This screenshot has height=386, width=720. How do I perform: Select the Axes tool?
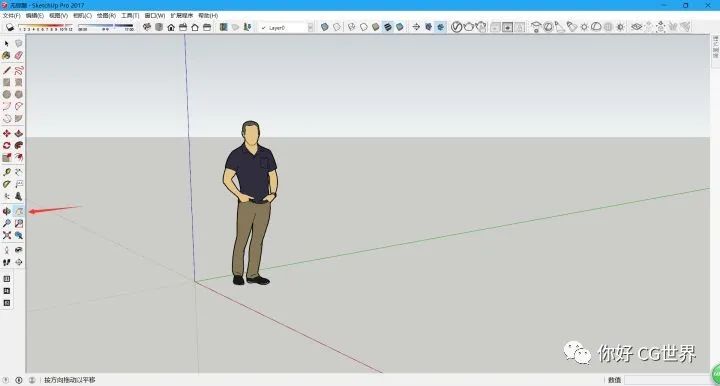pyautogui.click(x=6, y=196)
